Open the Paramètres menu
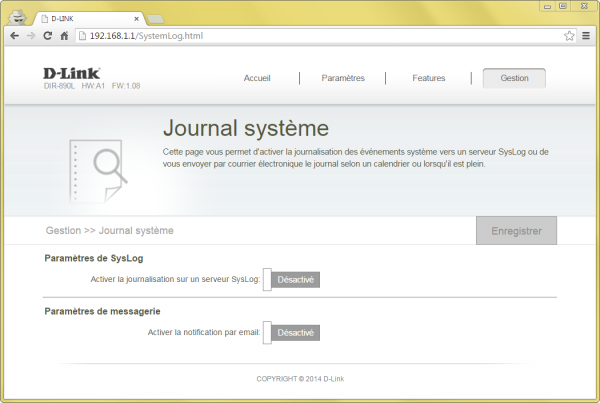Screen dimensions: 600x403 343,78
